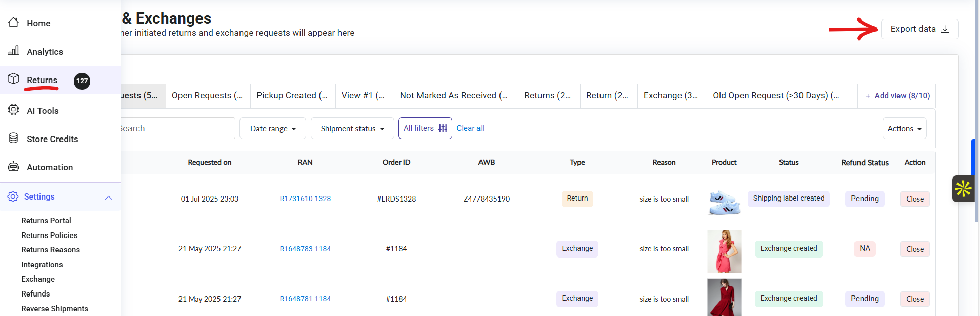
Task: Collapse the Settings menu chevron
Action: point(109,197)
